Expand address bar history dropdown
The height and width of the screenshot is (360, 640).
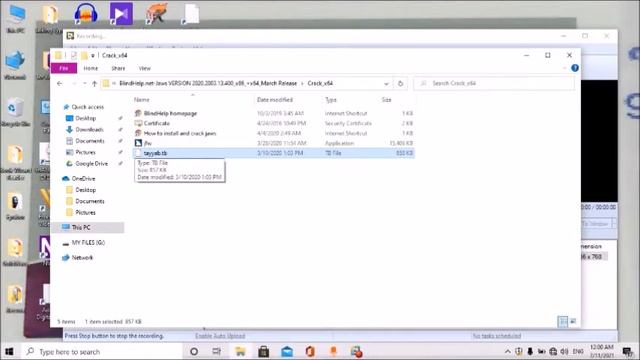tap(386, 84)
